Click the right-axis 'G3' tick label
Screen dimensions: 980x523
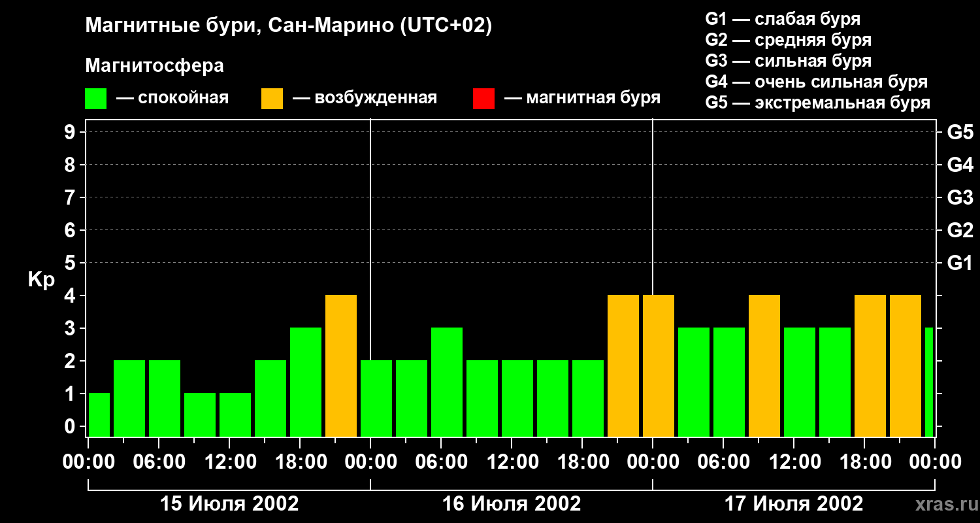(x=960, y=197)
